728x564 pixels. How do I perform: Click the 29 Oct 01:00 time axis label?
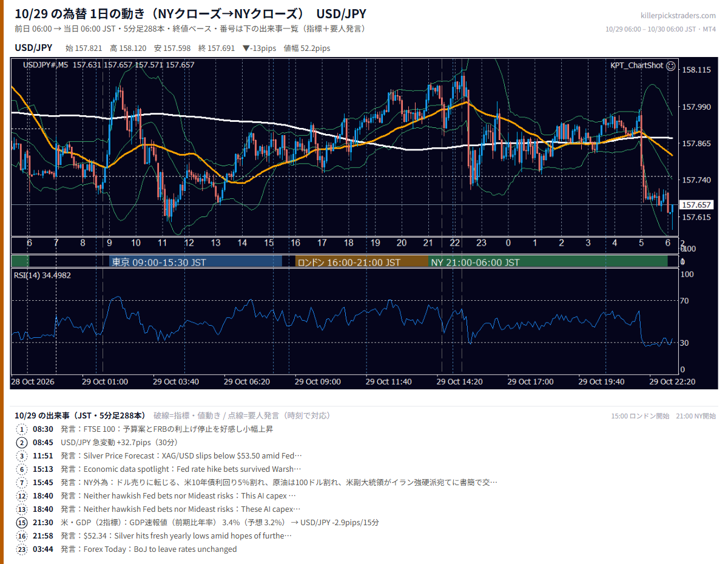click(105, 381)
